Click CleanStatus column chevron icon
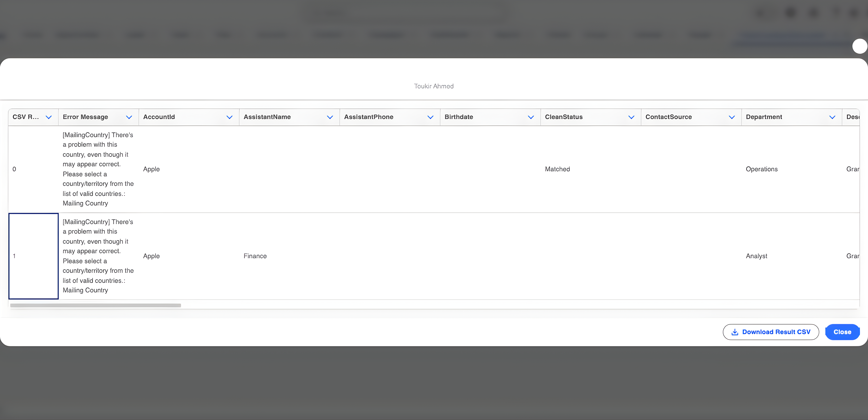Screen dimensions: 868x420 point(631,117)
